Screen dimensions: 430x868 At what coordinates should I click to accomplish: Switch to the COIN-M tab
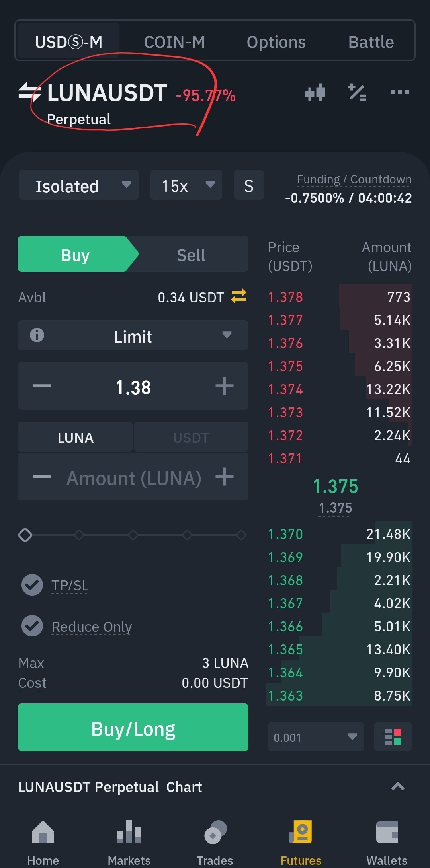[174, 42]
